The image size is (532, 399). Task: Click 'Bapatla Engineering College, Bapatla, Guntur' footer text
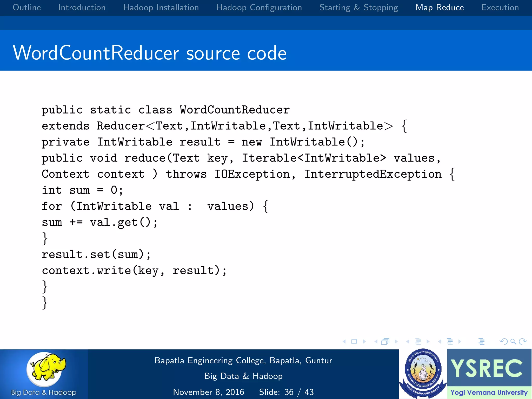click(243, 361)
